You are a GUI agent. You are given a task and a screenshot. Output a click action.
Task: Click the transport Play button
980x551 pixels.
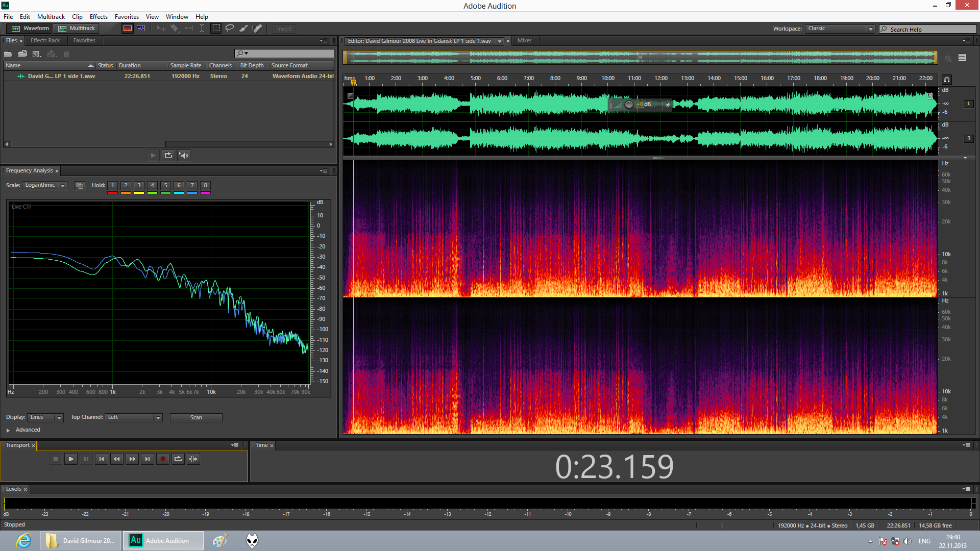(71, 459)
